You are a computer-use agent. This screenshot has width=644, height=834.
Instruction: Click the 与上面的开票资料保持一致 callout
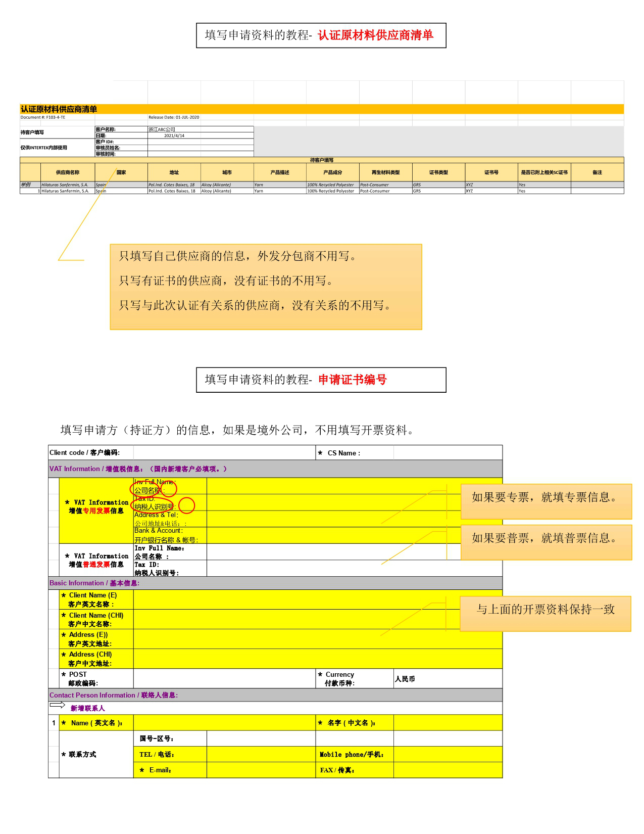click(x=546, y=613)
